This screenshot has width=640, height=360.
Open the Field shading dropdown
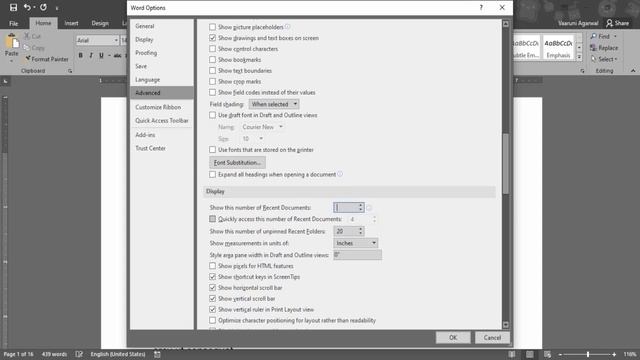click(x=274, y=104)
